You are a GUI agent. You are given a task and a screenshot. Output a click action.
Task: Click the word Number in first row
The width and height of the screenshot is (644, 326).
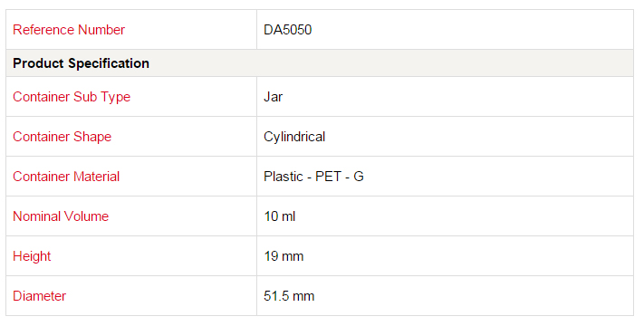101,30
